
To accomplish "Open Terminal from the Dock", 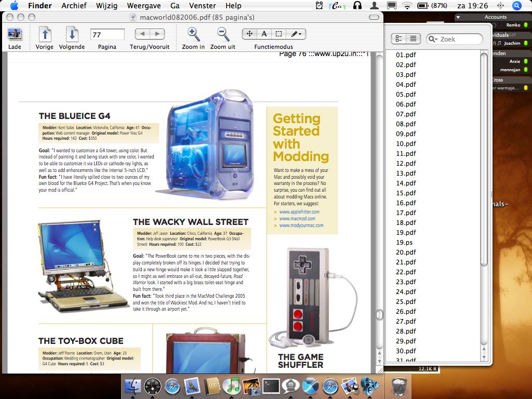I will pos(271,386).
